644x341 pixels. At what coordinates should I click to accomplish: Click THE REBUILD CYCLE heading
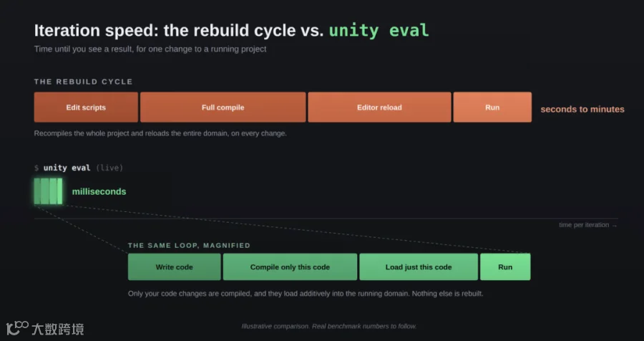(84, 82)
